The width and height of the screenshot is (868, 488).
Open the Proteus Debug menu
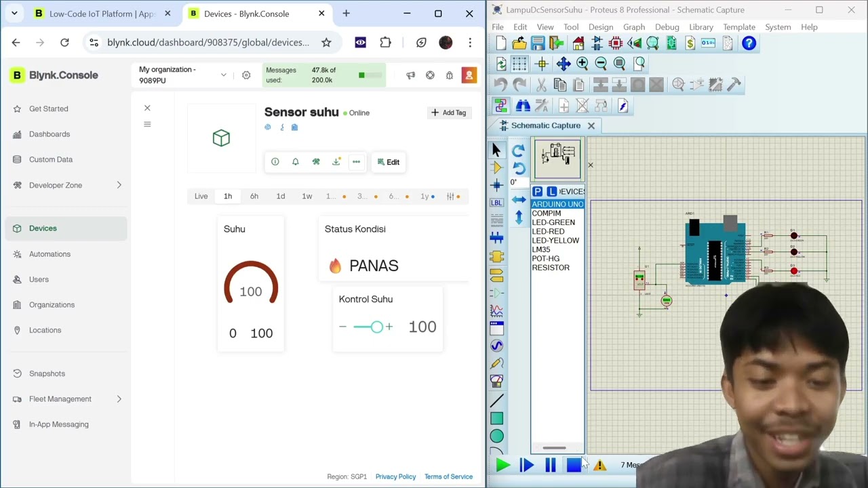click(x=667, y=27)
